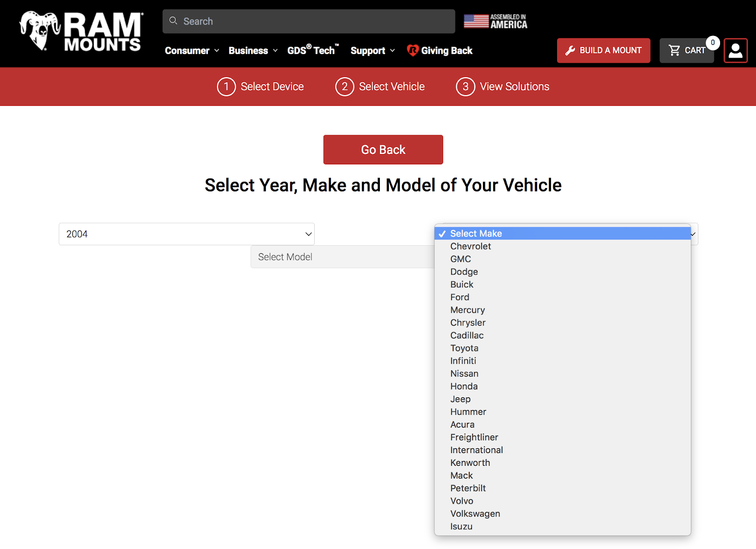Choose International from the make list
This screenshot has height=549, width=756.
pos(562,450)
